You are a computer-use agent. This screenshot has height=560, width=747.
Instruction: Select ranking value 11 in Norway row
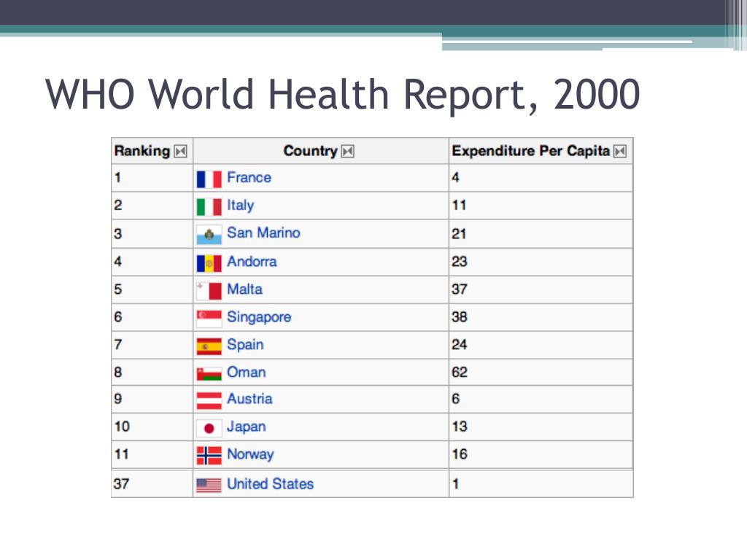click(122, 454)
